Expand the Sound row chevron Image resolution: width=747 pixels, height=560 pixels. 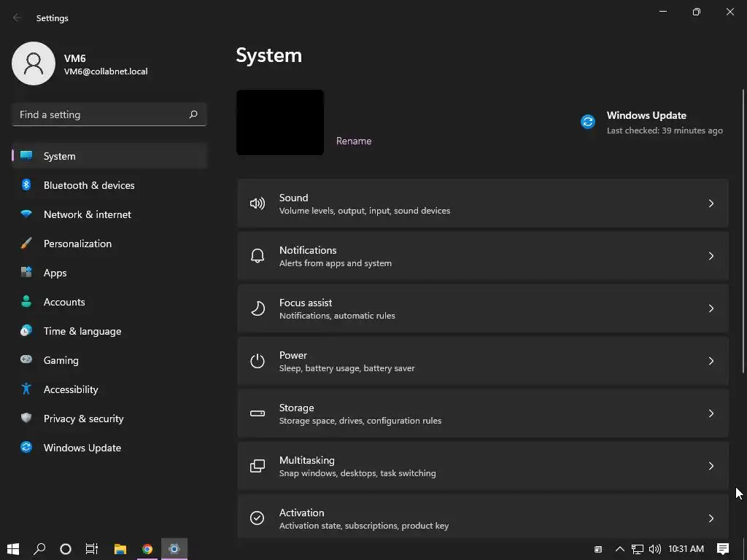pos(711,204)
